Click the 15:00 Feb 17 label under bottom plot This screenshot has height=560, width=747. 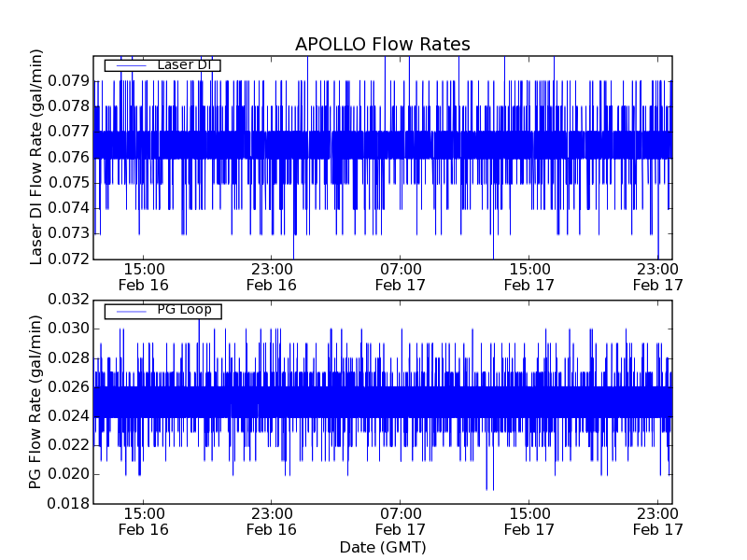(x=529, y=521)
